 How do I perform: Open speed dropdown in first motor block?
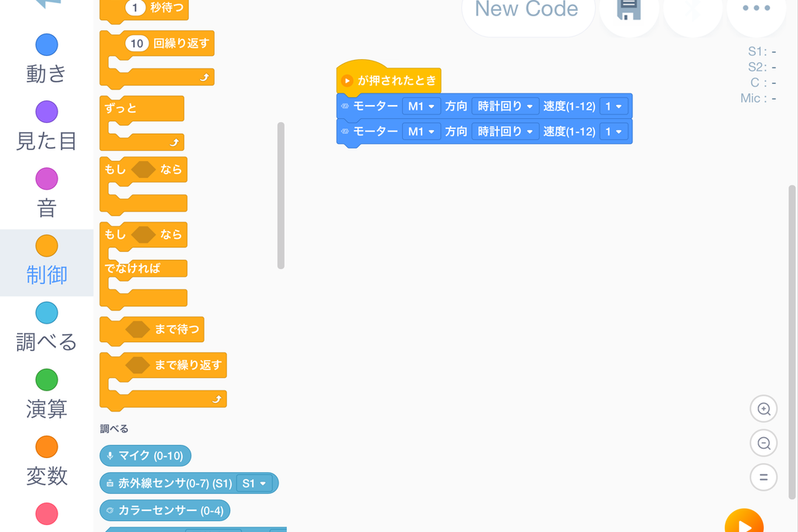(614, 106)
